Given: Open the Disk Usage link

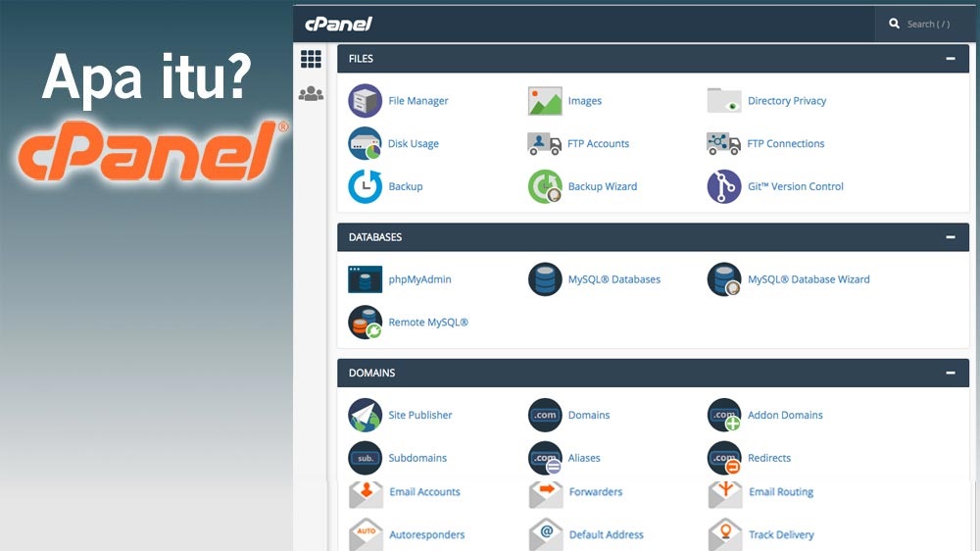Looking at the screenshot, I should point(414,143).
